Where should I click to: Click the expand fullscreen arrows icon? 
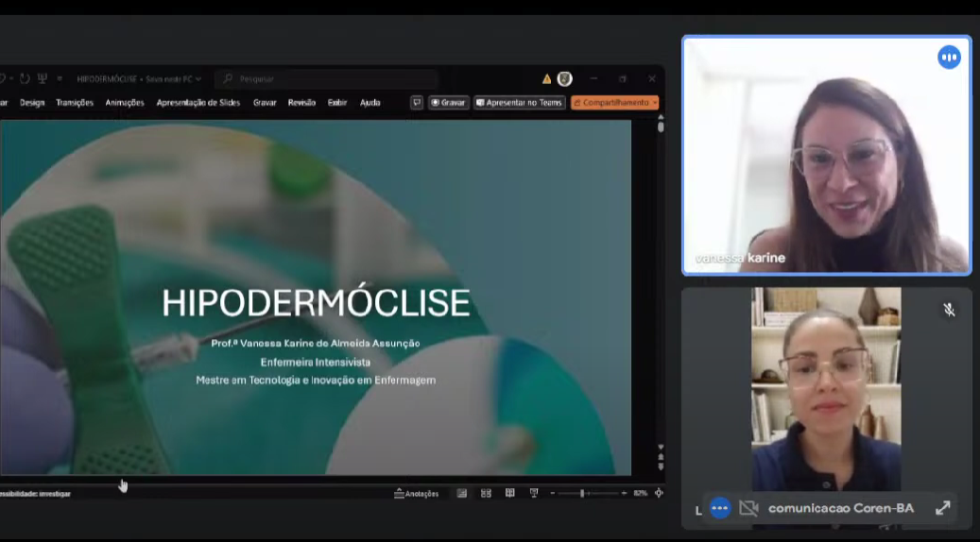click(x=942, y=508)
